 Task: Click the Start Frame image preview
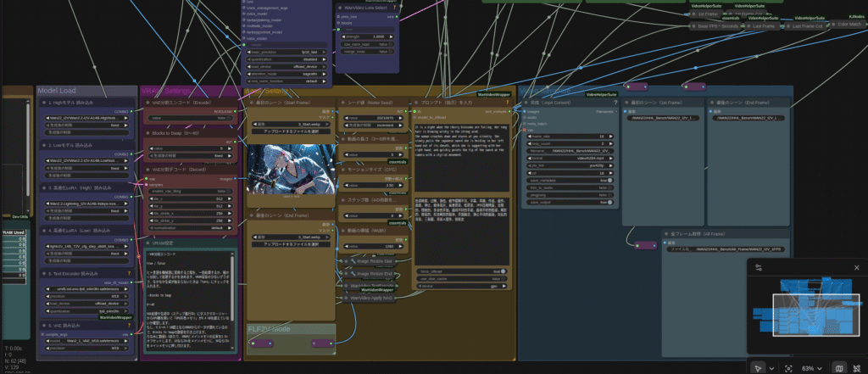tap(288, 170)
